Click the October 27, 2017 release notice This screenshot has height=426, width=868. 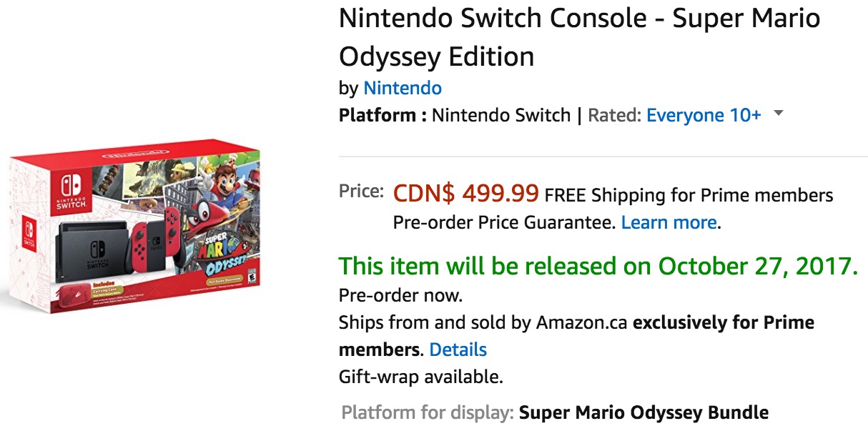598,266
